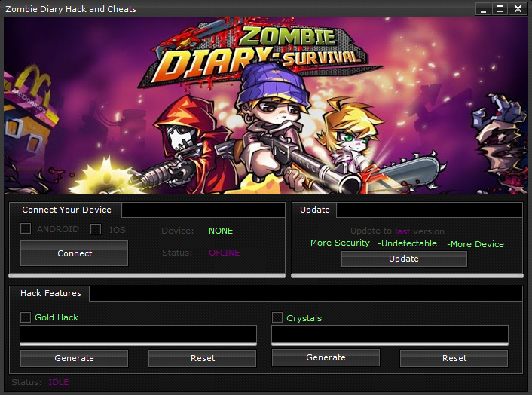Select the Hack Features tab
Screen dimensions: 532x395
pos(50,293)
